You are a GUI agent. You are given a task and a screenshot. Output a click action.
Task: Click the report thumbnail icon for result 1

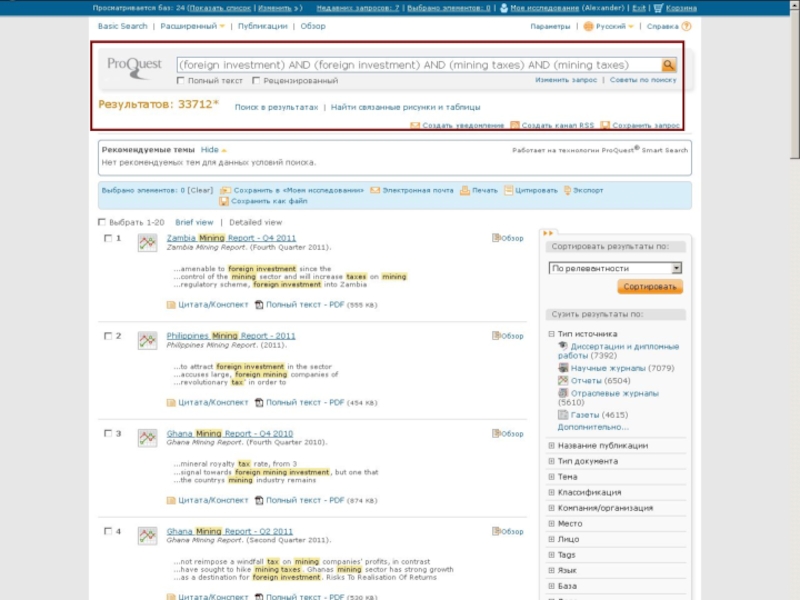[x=147, y=243]
